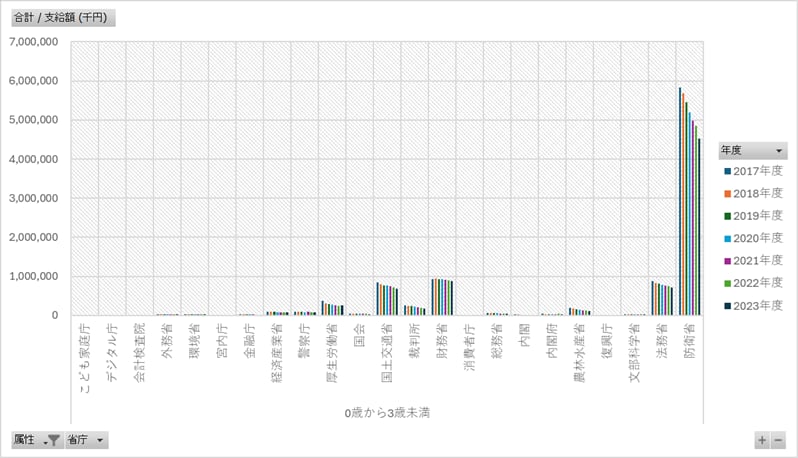Select the 法務省 axis label
The height and width of the screenshot is (458, 798).
pyautogui.click(x=662, y=340)
